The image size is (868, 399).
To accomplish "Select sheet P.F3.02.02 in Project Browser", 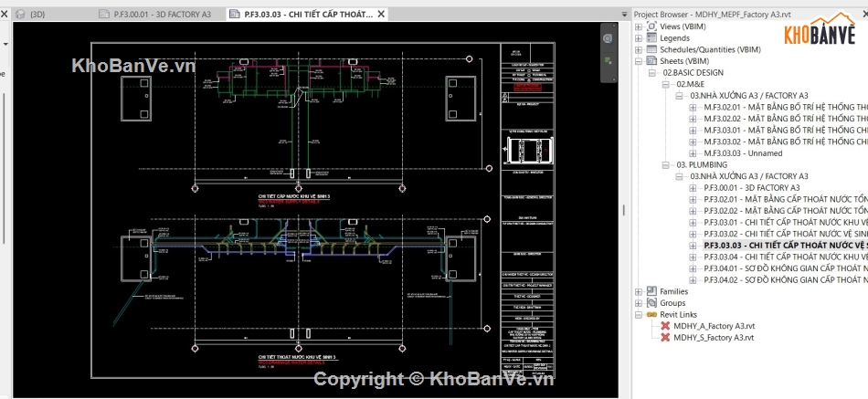I will (785, 211).
